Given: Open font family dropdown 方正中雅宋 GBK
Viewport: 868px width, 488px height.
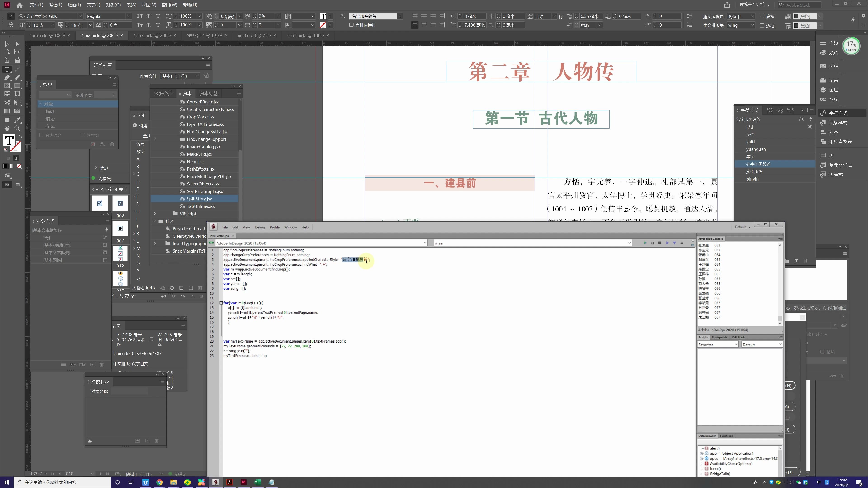Looking at the screenshot, I should [80, 16].
